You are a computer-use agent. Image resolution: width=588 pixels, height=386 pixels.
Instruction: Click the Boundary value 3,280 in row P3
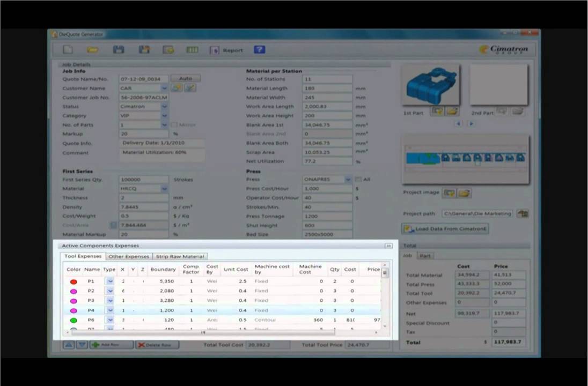[x=166, y=301]
